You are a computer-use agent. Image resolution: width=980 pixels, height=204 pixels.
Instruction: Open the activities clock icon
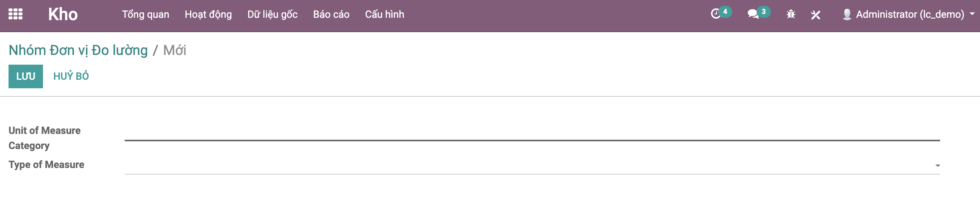click(716, 14)
